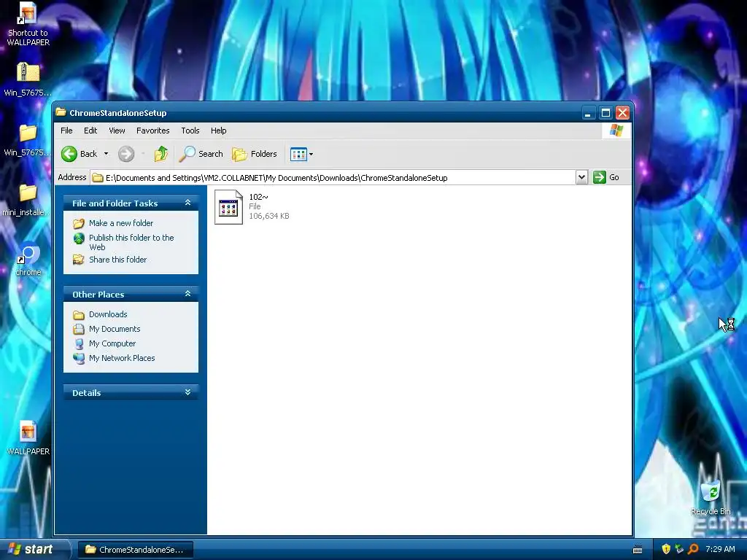Image resolution: width=747 pixels, height=560 pixels.
Task: Click the keyboard icon on the taskbar
Action: [x=638, y=550]
